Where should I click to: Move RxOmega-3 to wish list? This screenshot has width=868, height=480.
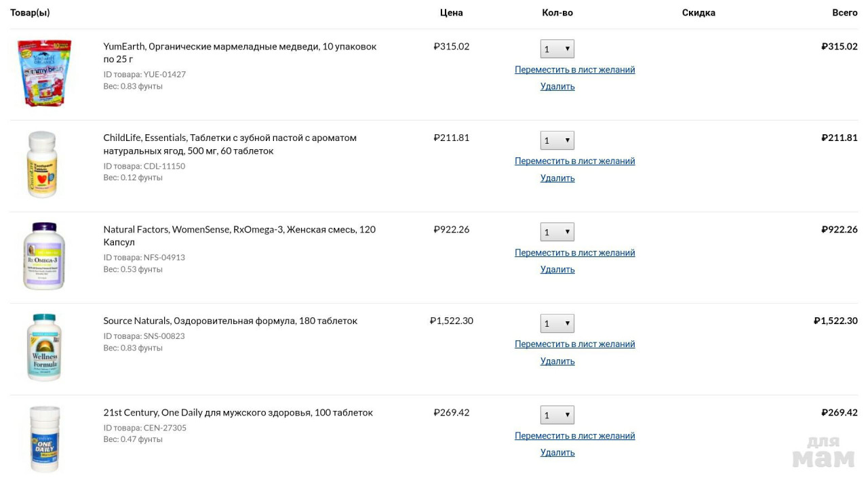(574, 253)
